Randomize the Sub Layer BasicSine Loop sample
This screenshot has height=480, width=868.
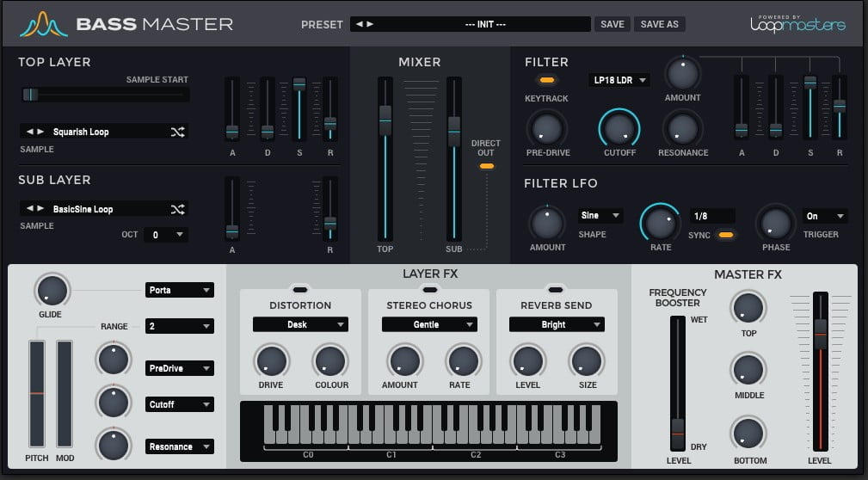[x=177, y=209]
